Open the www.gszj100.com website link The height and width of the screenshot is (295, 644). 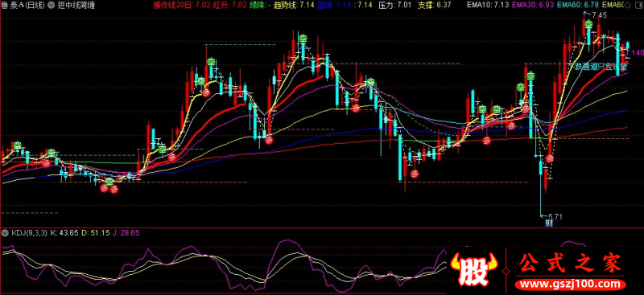570,285
